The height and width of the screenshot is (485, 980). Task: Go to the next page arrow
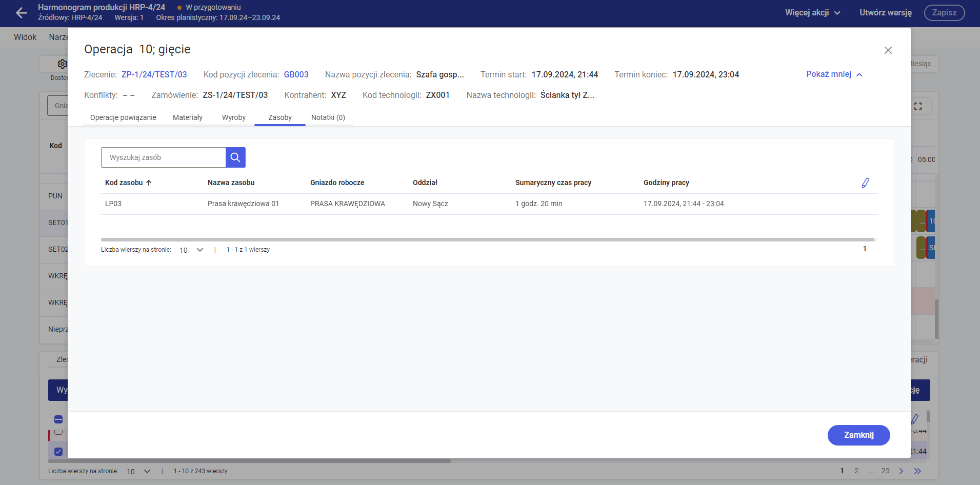[x=901, y=471]
